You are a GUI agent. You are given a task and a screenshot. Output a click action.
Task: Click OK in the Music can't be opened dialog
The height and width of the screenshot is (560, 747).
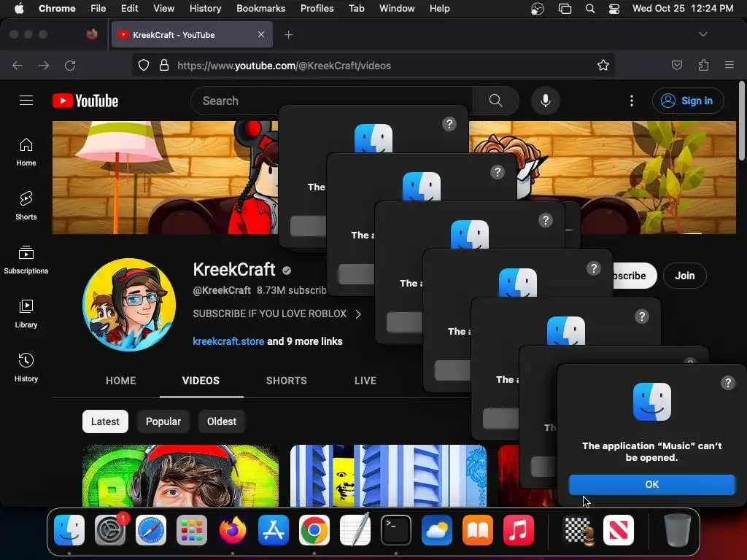pyautogui.click(x=651, y=484)
